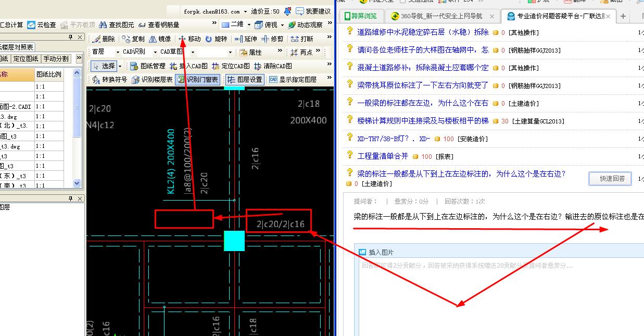Screen dimensions: 644x336
Task: Open 查看钢筋量 rebar quantity viewer
Action: coord(159,24)
